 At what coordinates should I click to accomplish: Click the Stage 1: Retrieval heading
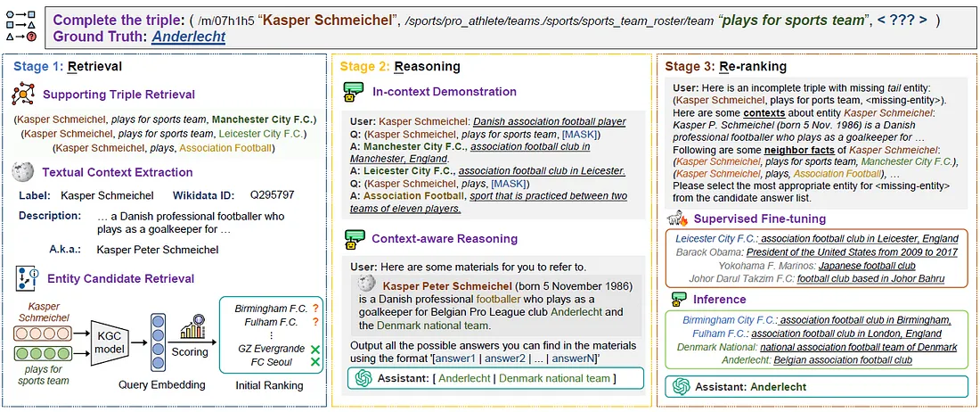pos(68,66)
